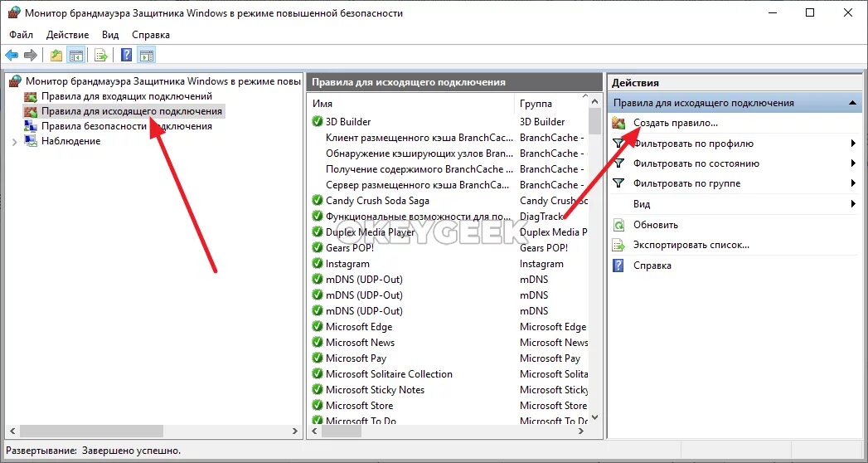868x463 pixels.
Task: Open Фильтровать по состоянию submenu arrow
Action: 854,163
